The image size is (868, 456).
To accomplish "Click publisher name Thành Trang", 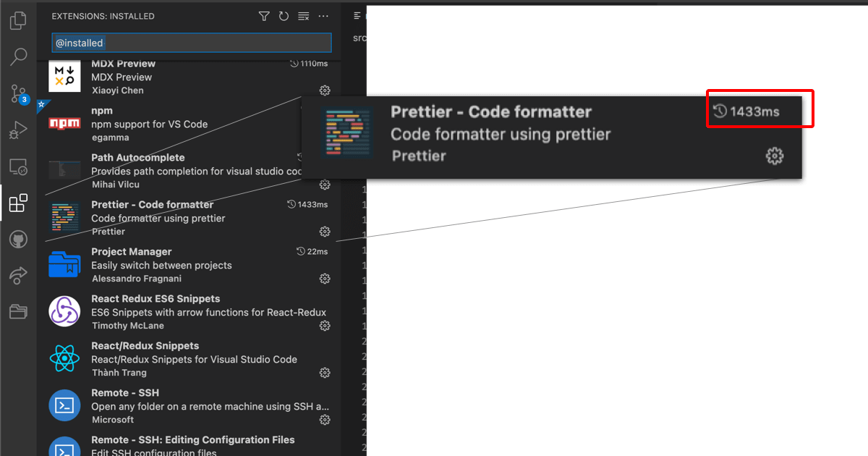I will pyautogui.click(x=119, y=373).
